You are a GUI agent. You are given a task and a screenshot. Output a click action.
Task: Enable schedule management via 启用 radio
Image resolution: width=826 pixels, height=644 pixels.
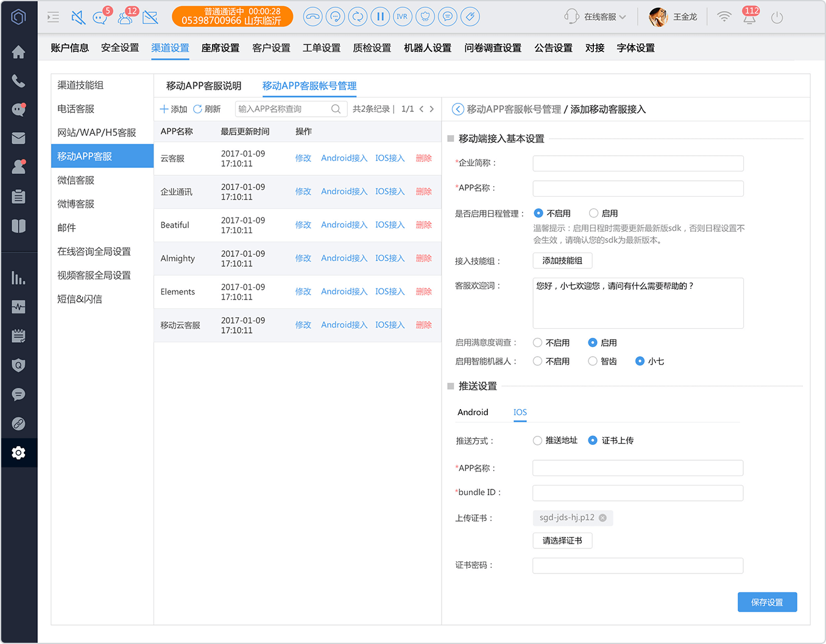(593, 213)
